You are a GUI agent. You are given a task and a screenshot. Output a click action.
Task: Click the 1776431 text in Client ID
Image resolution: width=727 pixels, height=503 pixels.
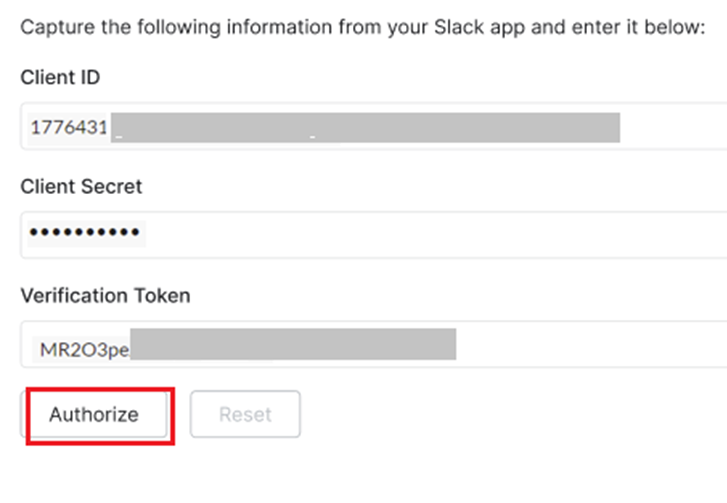69,128
